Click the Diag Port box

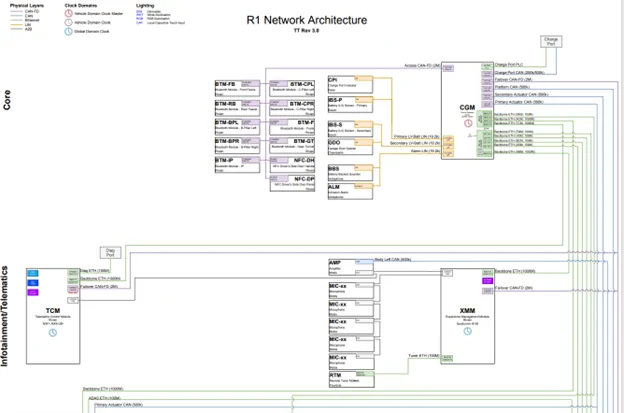coord(110,253)
